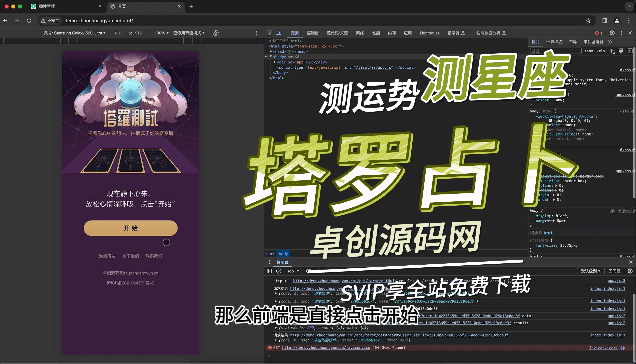Toggle rendering emulation paintbrush icon in styles
The width and height of the screenshot is (636, 364).
click(621, 51)
